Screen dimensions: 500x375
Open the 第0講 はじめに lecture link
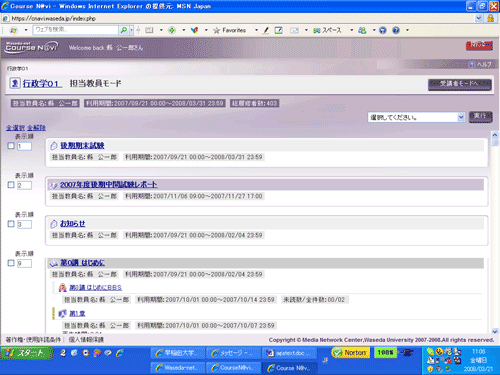coord(82,263)
